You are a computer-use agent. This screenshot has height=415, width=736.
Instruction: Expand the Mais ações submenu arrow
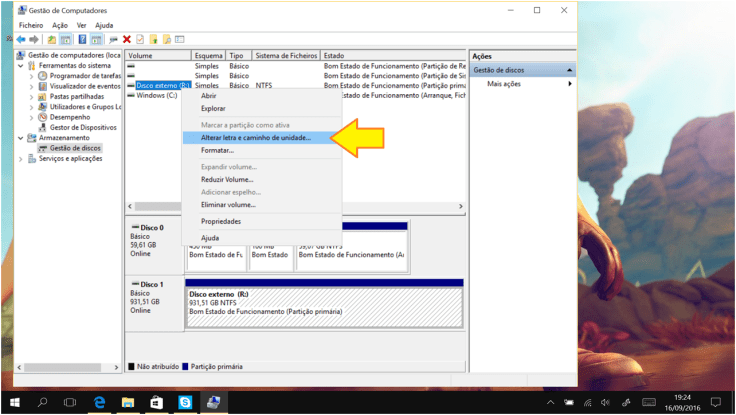[570, 84]
